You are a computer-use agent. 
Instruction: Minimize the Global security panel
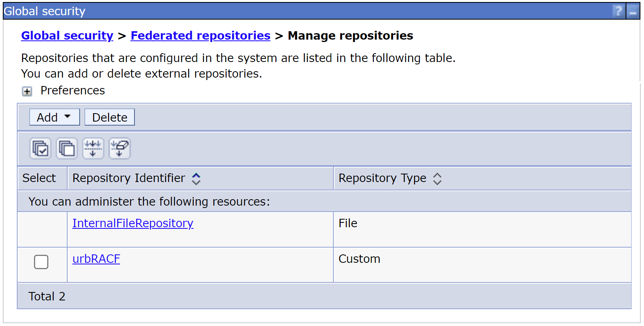[x=634, y=11]
